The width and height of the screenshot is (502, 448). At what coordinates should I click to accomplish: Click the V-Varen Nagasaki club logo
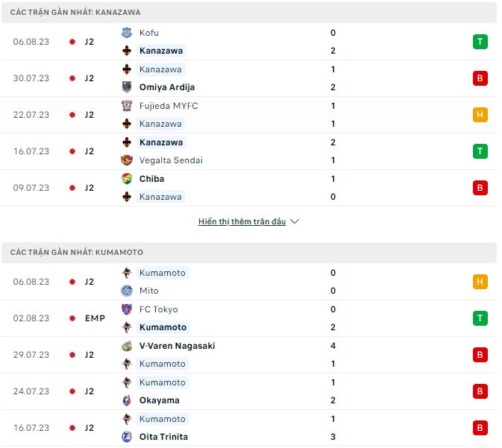pos(127,346)
